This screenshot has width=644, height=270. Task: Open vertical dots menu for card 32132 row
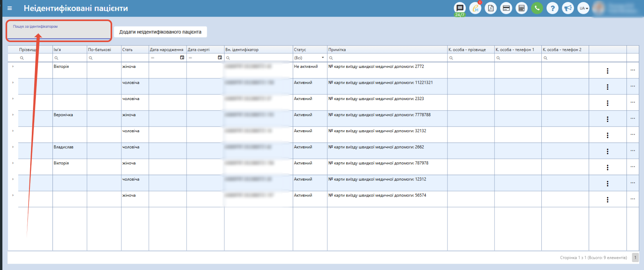pos(607,135)
